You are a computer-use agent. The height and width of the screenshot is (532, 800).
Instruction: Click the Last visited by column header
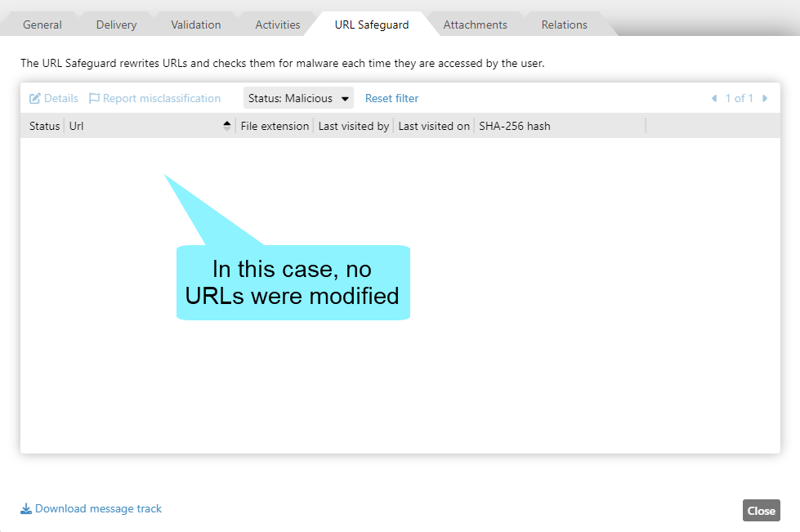point(354,126)
